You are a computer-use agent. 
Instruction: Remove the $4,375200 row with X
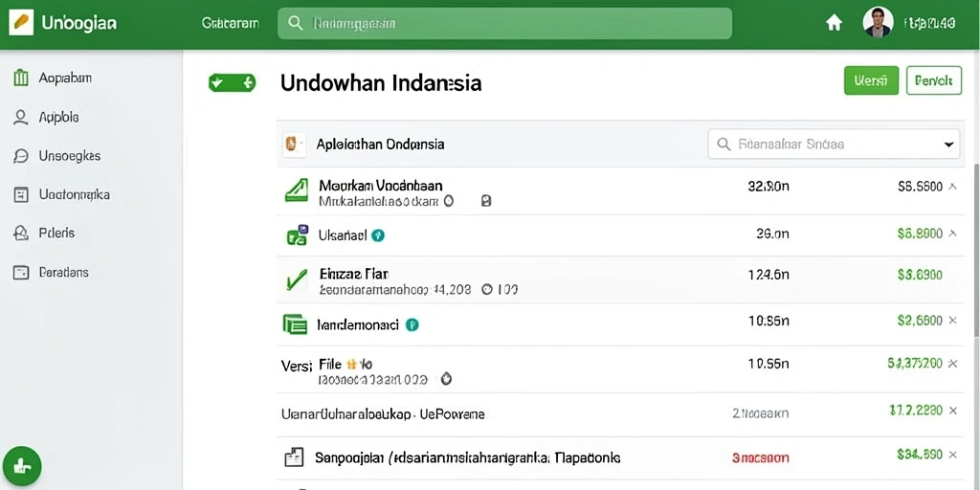(952, 363)
